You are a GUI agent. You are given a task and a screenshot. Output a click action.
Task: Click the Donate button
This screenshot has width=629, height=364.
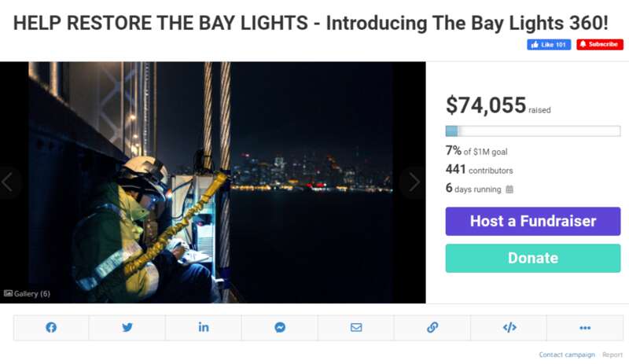[x=532, y=259]
